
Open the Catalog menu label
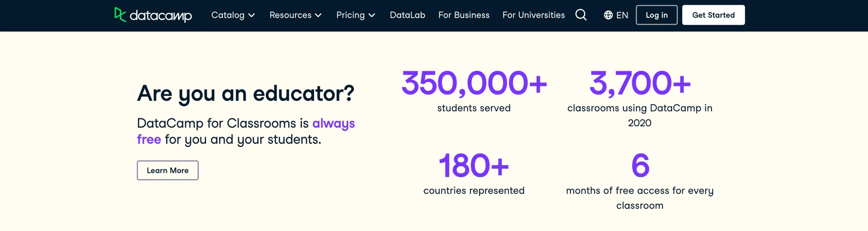tap(228, 15)
